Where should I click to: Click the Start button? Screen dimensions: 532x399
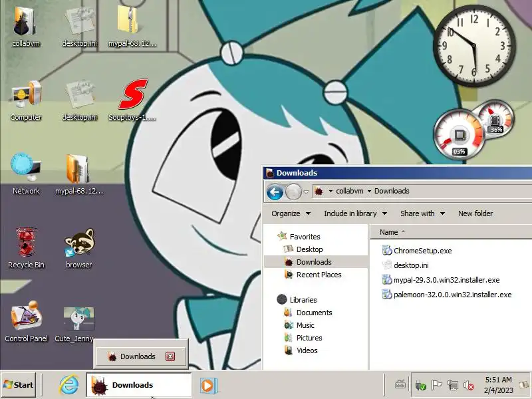19,385
